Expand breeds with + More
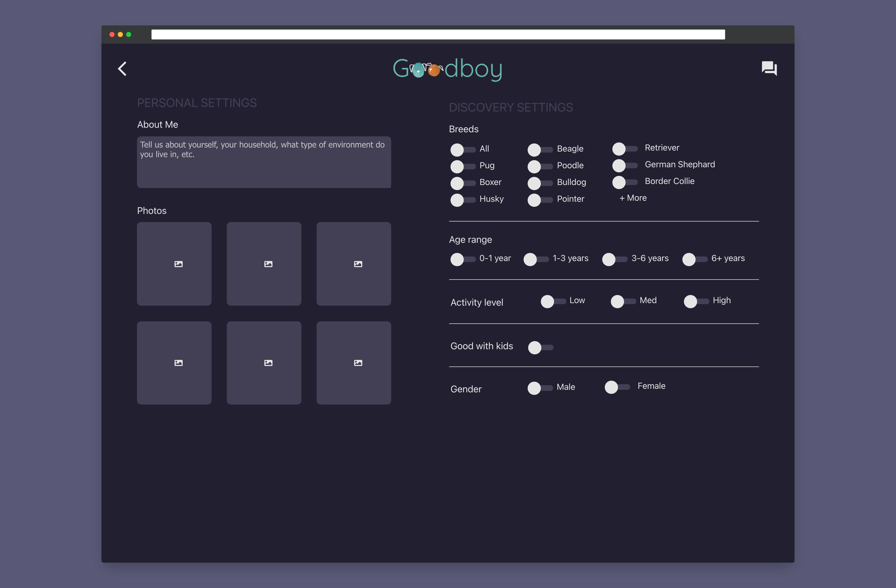The image size is (896, 588). 633,198
